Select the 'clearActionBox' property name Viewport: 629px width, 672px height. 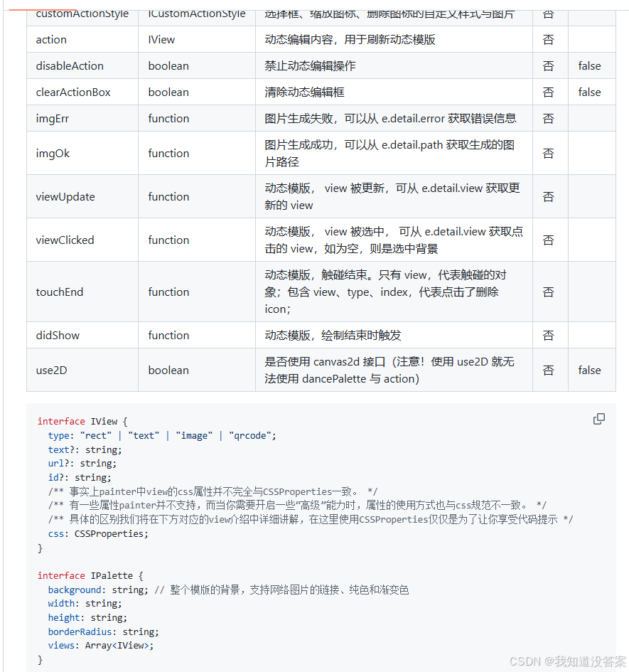tap(73, 92)
